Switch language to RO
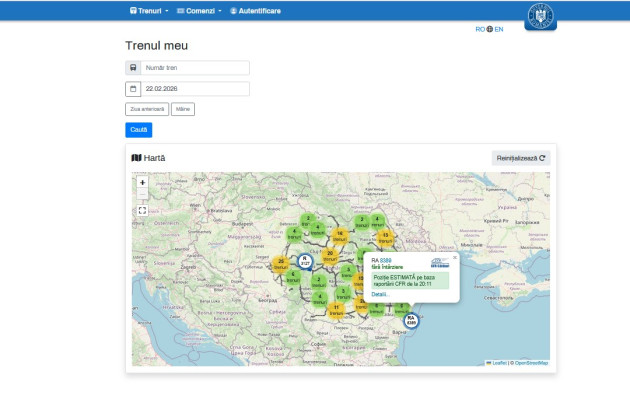The image size is (630, 396). [x=480, y=29]
